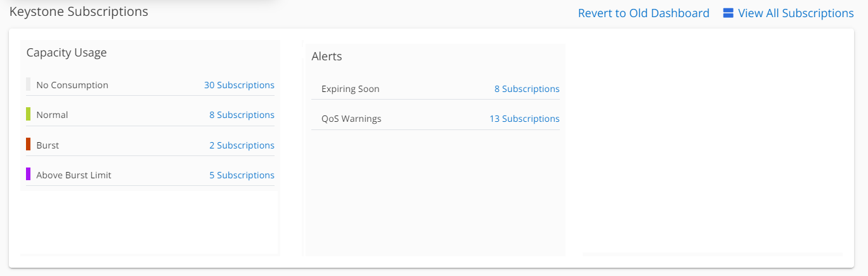Click Revert to Old Dashboard
This screenshot has width=868, height=276.
pos(644,13)
